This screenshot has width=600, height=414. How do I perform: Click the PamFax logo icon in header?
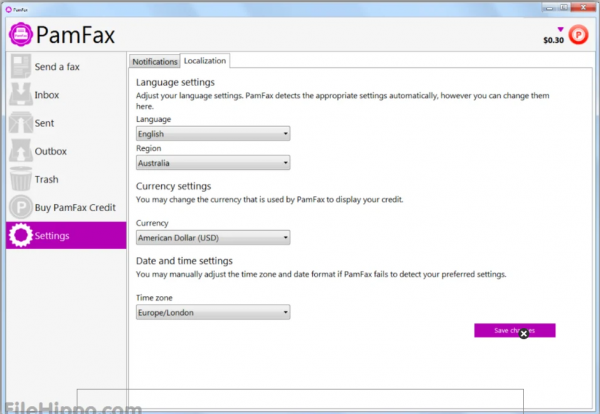(21, 34)
